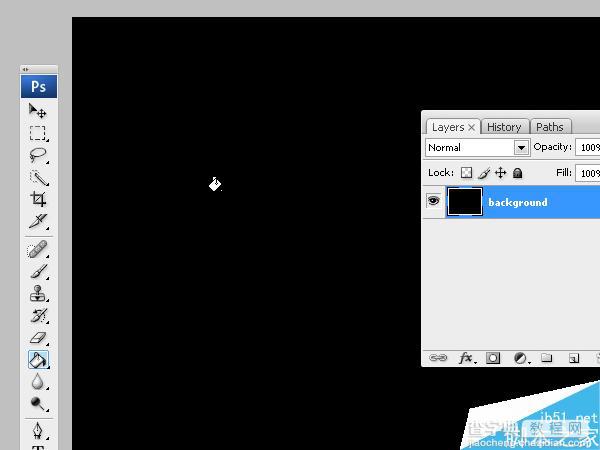Select the Spot Healing Brush tool
Viewport: 600px width, 450px height.
[38, 249]
